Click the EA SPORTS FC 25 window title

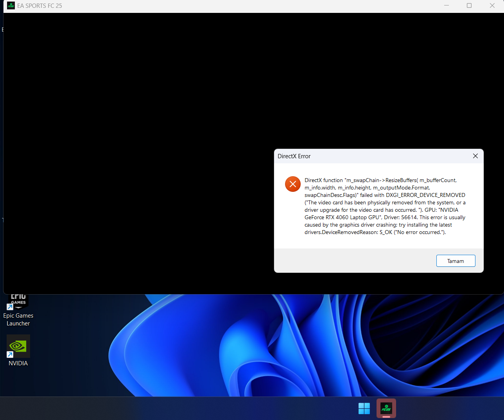pos(39,6)
